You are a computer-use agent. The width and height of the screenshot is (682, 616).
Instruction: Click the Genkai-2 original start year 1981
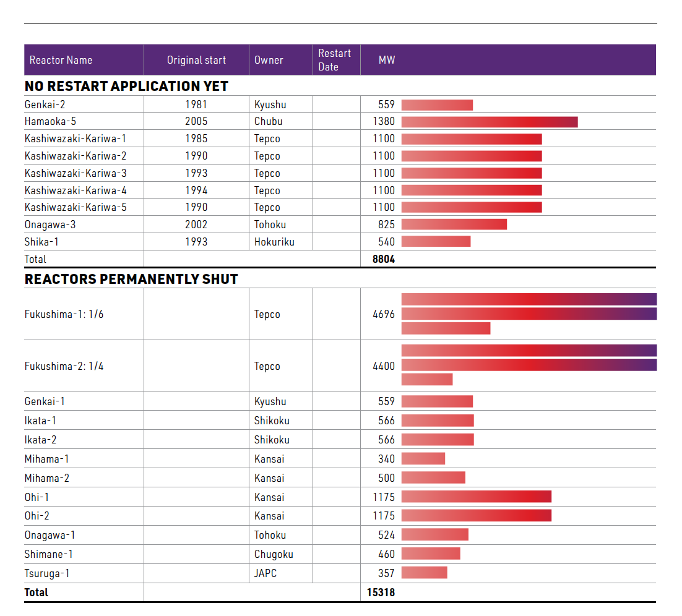click(196, 105)
